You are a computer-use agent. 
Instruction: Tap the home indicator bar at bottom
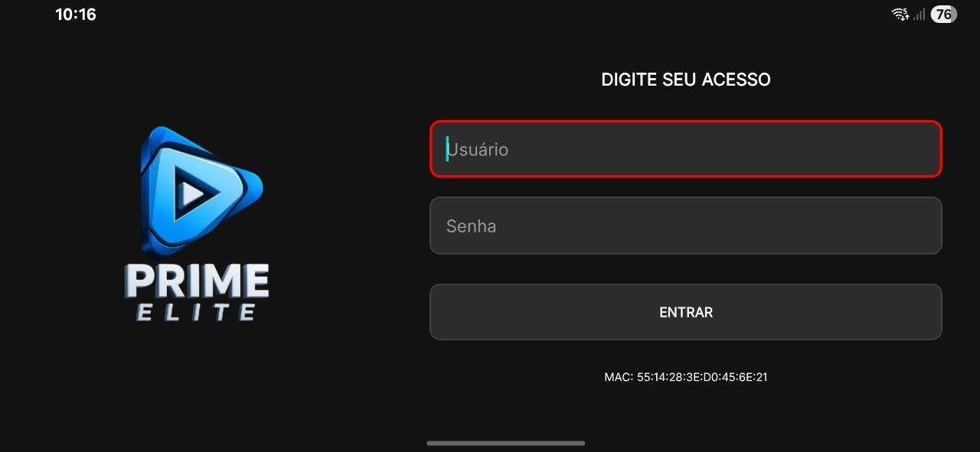(505, 442)
